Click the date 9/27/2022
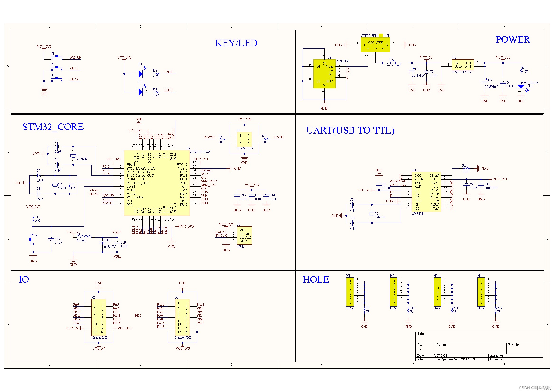Viewport: 555px width, 392px height. (440, 356)
